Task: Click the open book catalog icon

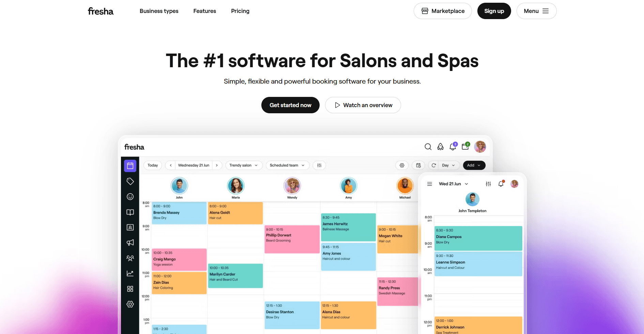Action: point(130,212)
